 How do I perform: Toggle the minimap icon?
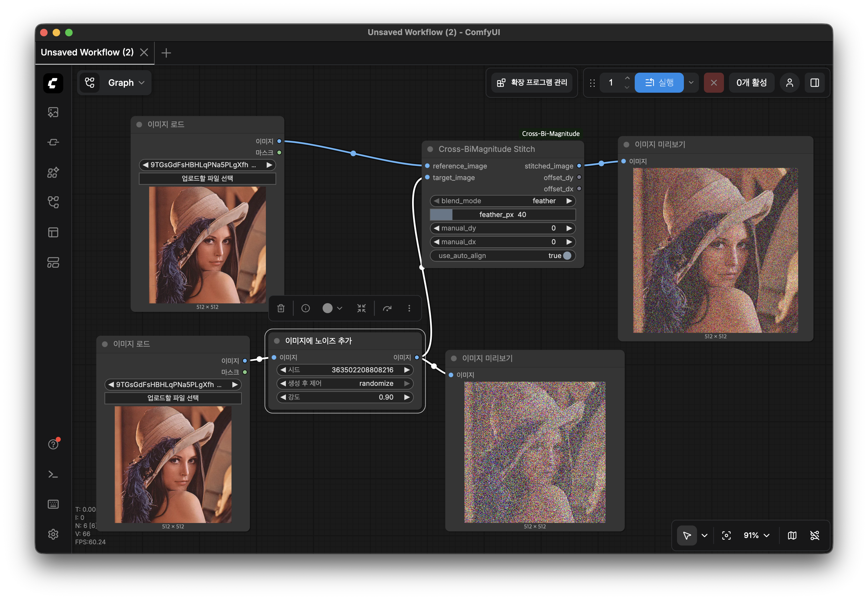coord(792,535)
